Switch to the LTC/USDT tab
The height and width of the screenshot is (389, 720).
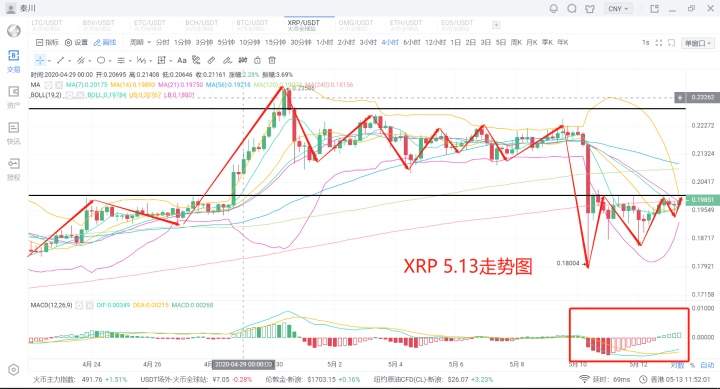pyautogui.click(x=47, y=25)
